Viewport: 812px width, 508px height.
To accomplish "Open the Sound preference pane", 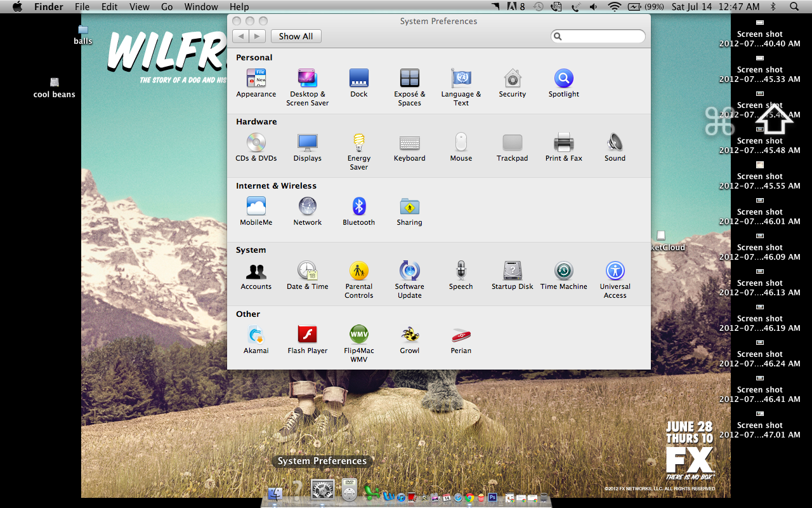I will point(615,147).
